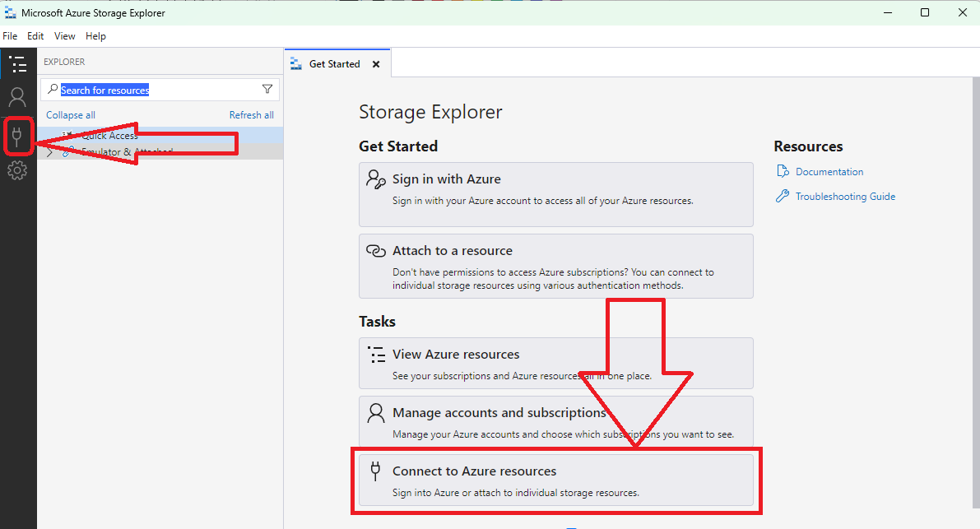
Task: Click the magnifier icon in search field
Action: [53, 90]
